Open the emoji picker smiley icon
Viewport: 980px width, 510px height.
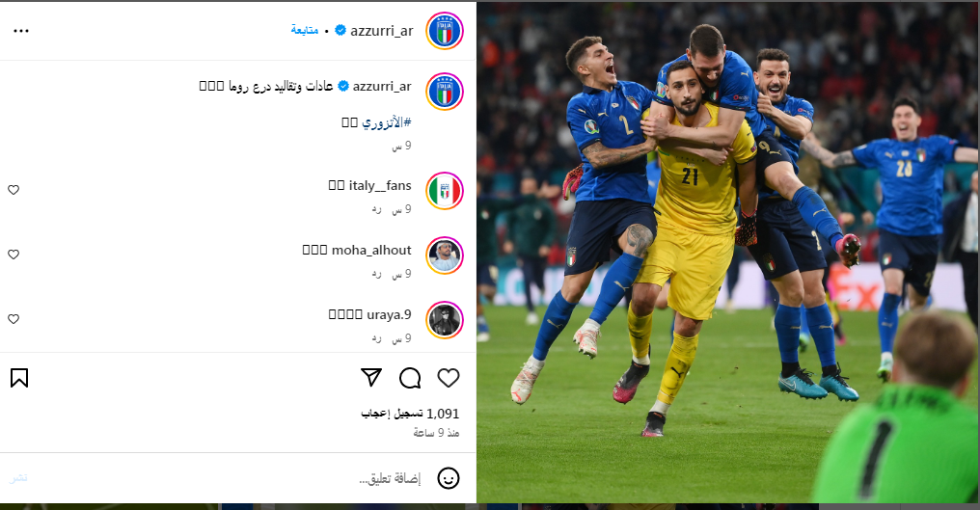tap(449, 478)
